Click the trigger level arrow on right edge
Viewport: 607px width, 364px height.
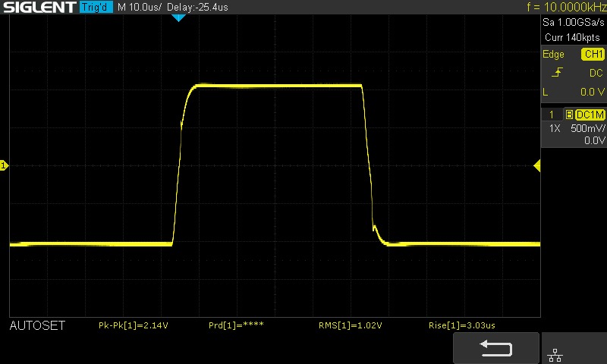(537, 166)
